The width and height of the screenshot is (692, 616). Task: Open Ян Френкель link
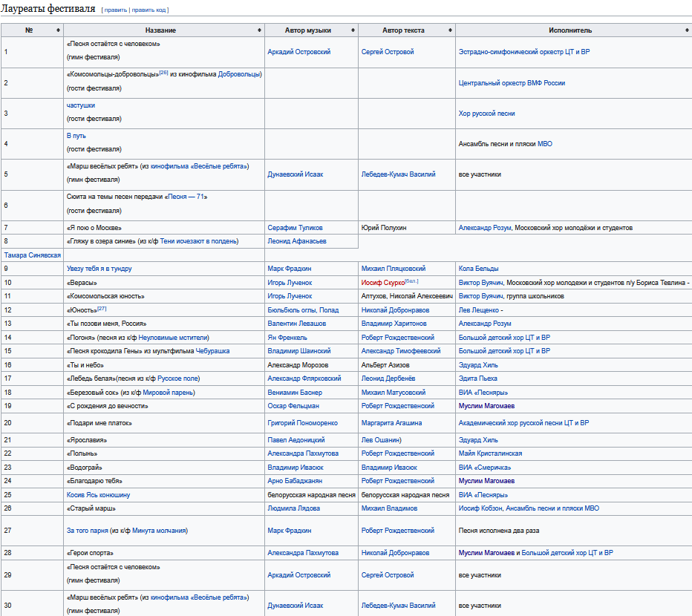point(287,338)
